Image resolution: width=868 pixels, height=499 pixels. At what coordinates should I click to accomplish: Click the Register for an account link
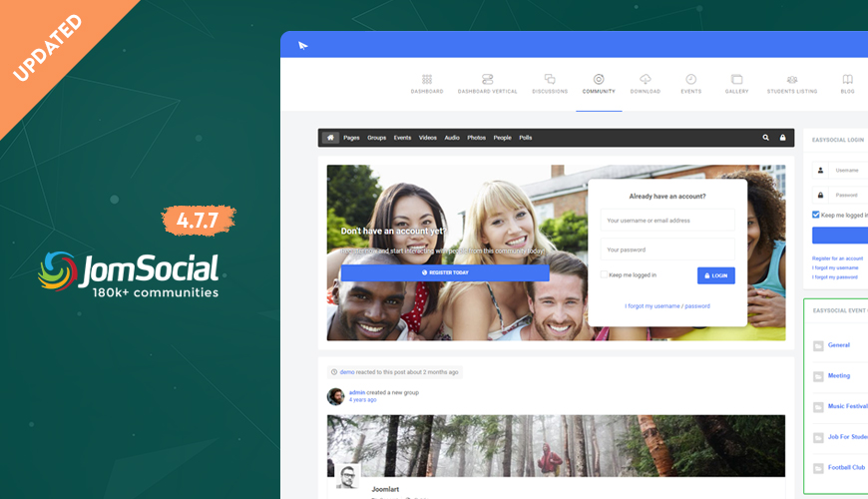[x=837, y=258]
